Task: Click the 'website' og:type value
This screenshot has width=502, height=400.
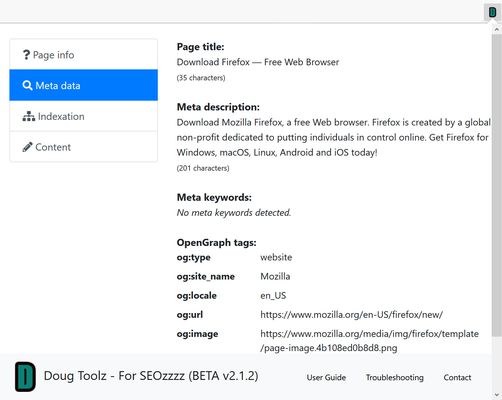Action: [x=276, y=257]
